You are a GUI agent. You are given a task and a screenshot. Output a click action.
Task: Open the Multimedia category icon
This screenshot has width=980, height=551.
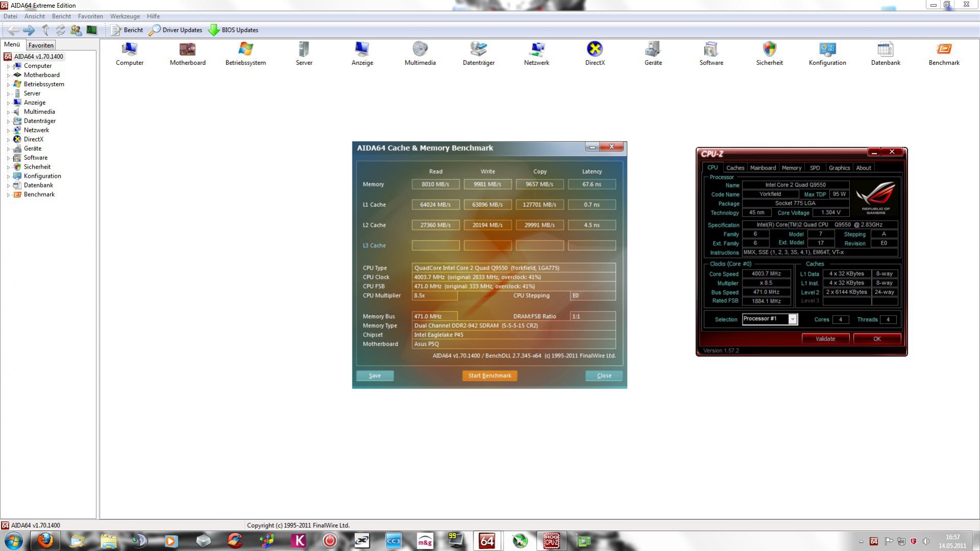pyautogui.click(x=420, y=54)
